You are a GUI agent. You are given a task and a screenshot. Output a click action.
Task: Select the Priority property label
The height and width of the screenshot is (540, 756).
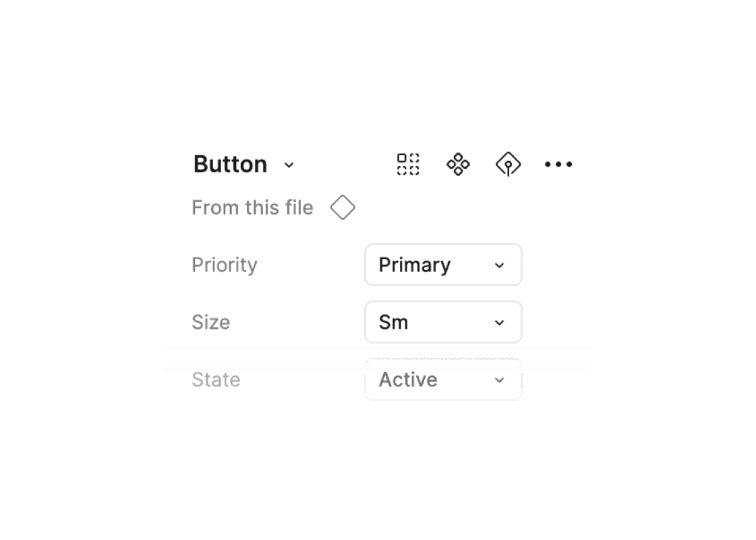point(224,265)
